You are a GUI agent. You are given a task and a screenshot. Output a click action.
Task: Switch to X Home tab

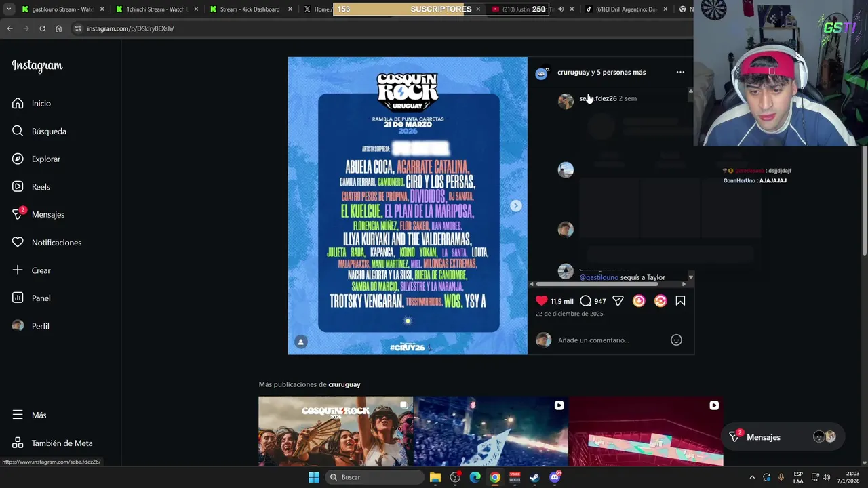[317, 9]
